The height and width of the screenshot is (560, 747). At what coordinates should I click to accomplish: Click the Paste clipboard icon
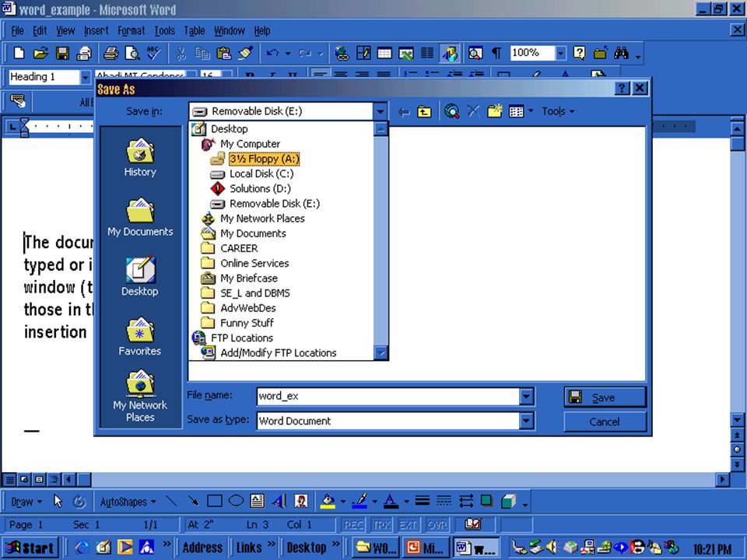coord(223,53)
